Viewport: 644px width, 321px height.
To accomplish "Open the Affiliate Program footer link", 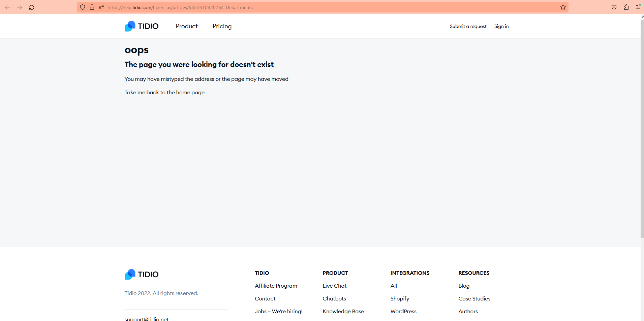I will pyautogui.click(x=276, y=286).
